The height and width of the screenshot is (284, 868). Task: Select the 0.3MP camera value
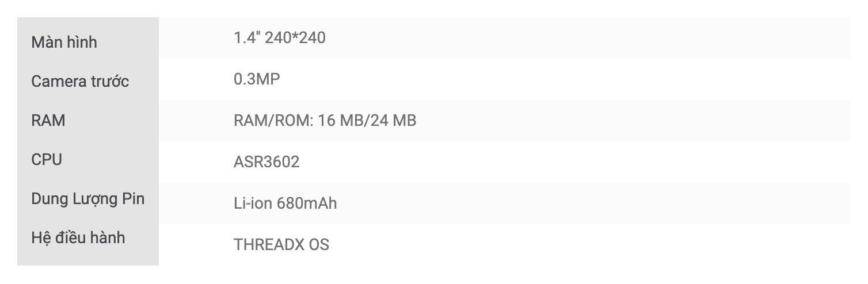pyautogui.click(x=257, y=79)
